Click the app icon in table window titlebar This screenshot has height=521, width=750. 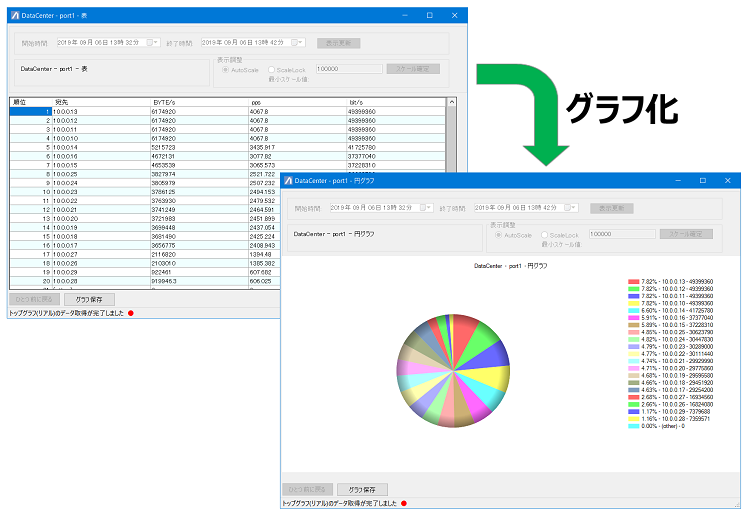pyautogui.click(x=15, y=15)
